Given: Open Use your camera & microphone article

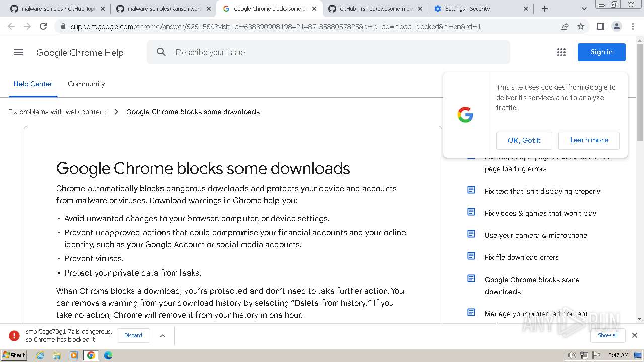Looking at the screenshot, I should point(536,235).
